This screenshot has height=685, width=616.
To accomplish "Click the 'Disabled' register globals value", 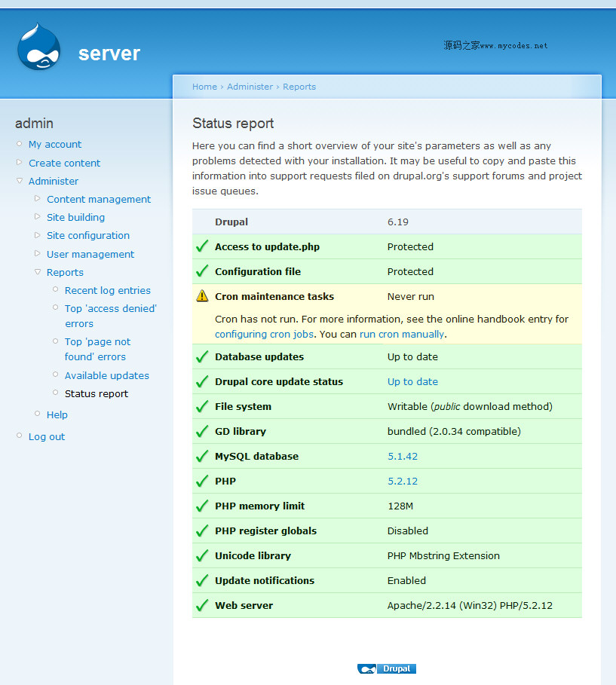I will (408, 531).
